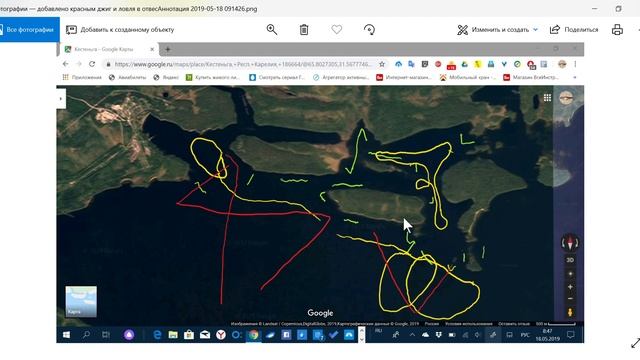Open Google account avatar on map
The width and height of the screenshot is (640, 360).
pos(566,98)
